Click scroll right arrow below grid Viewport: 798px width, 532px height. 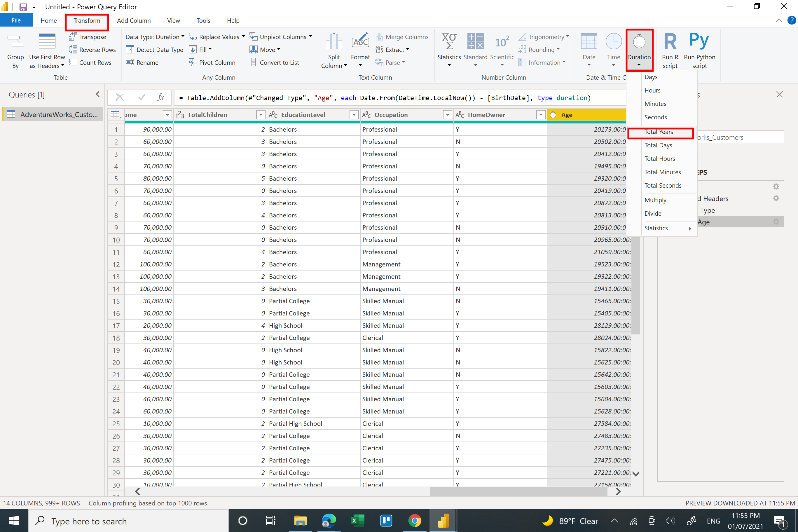tap(618, 491)
